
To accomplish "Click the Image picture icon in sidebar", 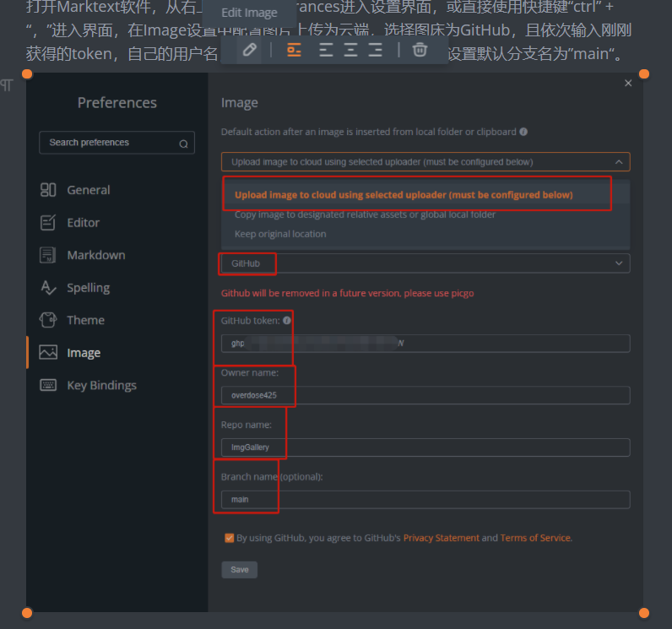I will tap(48, 353).
